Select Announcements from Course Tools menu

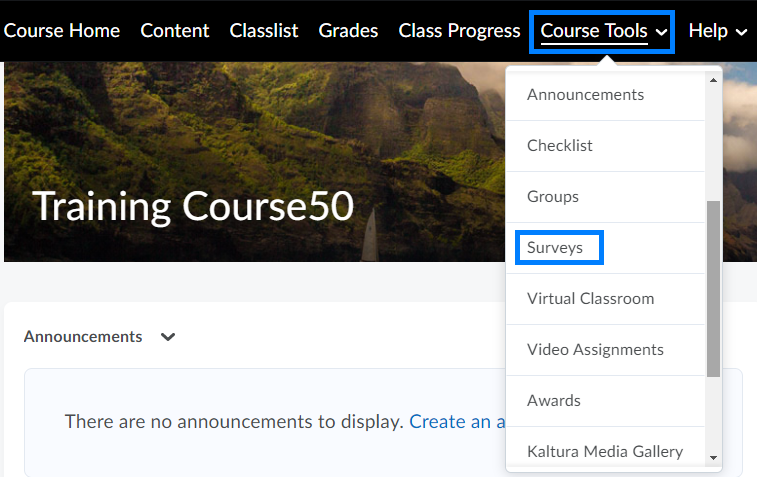(585, 95)
